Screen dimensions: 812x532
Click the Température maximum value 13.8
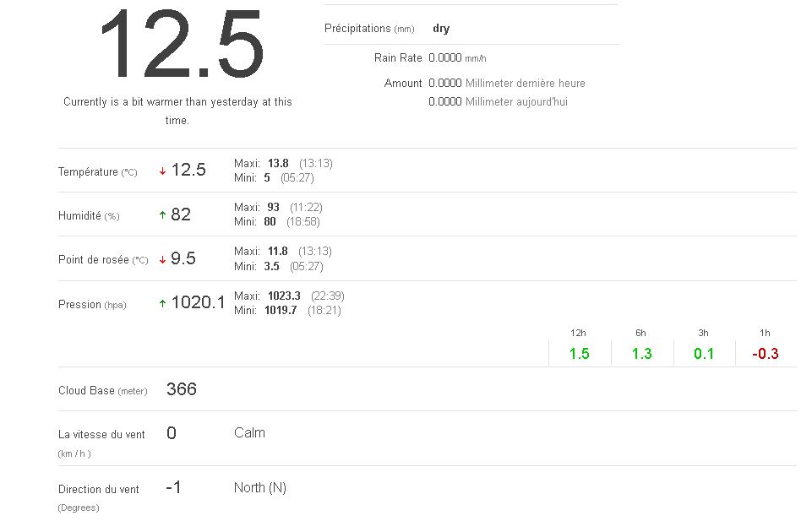pos(278,163)
